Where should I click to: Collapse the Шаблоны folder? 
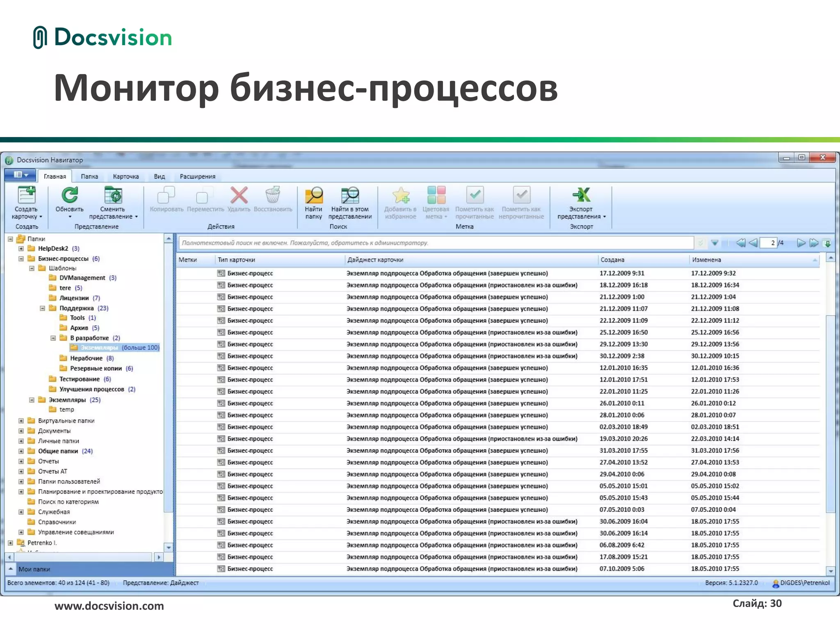[x=32, y=268]
